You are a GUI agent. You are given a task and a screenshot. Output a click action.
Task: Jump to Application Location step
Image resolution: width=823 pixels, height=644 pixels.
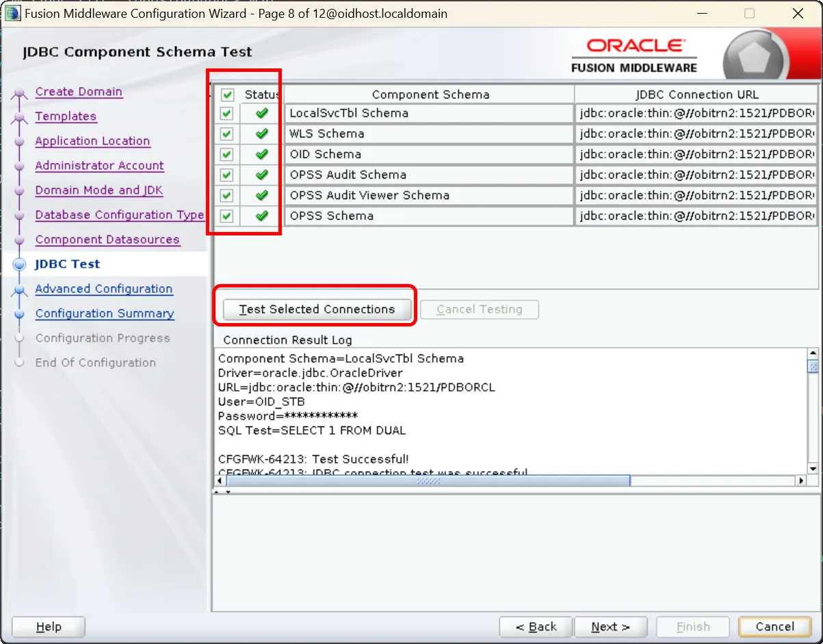tap(92, 141)
